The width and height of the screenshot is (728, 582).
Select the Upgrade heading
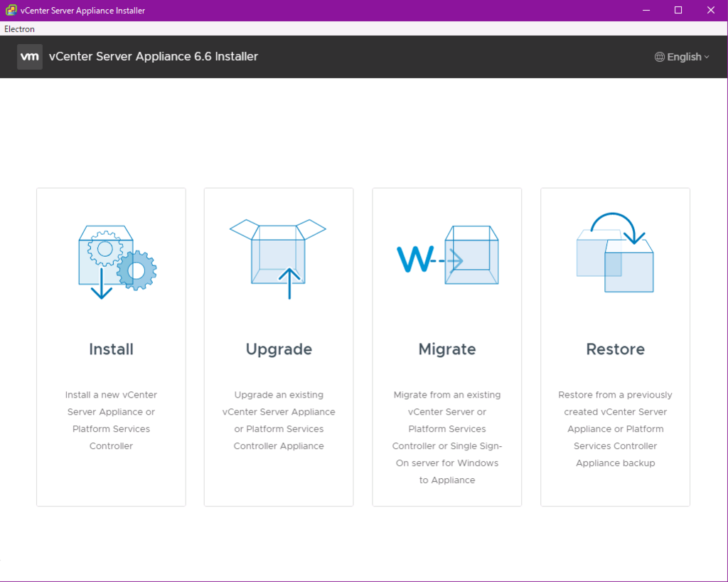click(279, 350)
